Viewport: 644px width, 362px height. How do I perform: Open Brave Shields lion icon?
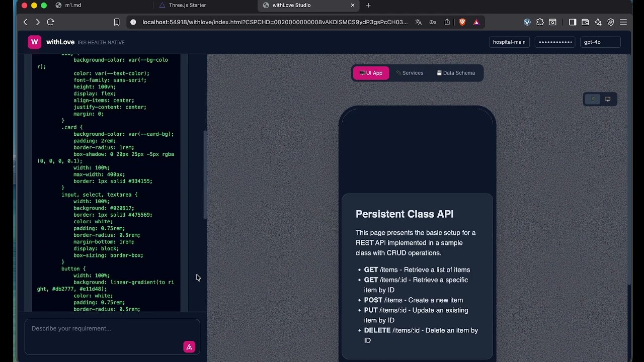tap(462, 22)
